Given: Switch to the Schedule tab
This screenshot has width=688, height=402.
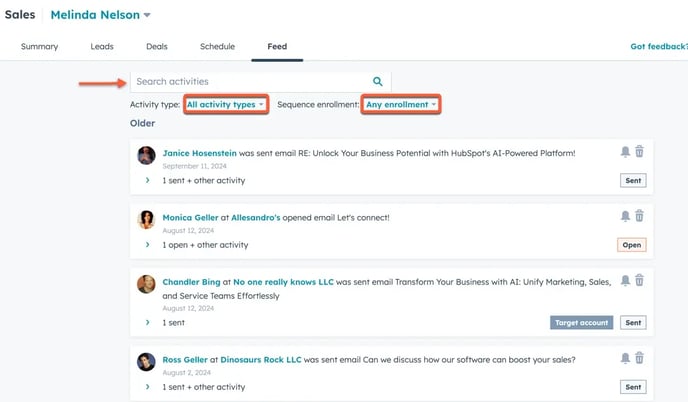Looking at the screenshot, I should (217, 47).
